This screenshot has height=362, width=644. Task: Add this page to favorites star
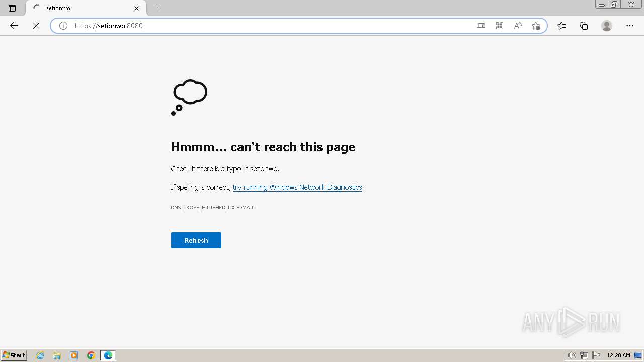click(x=536, y=26)
